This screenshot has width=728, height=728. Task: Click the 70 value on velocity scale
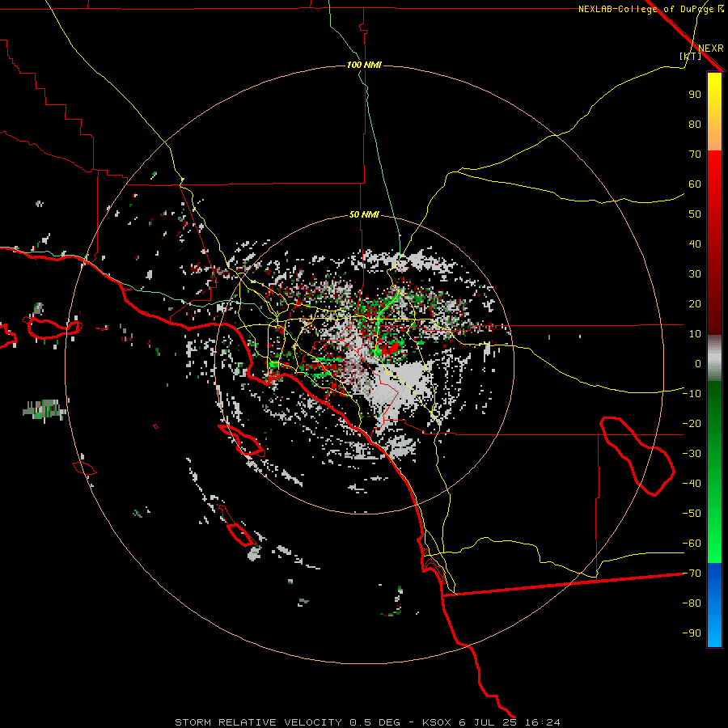pyautogui.click(x=695, y=154)
